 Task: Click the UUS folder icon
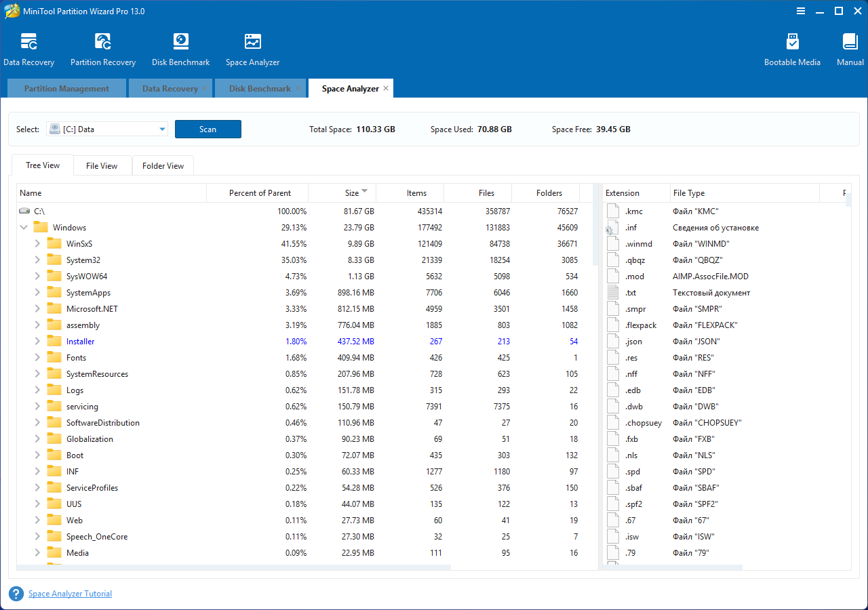pos(54,504)
